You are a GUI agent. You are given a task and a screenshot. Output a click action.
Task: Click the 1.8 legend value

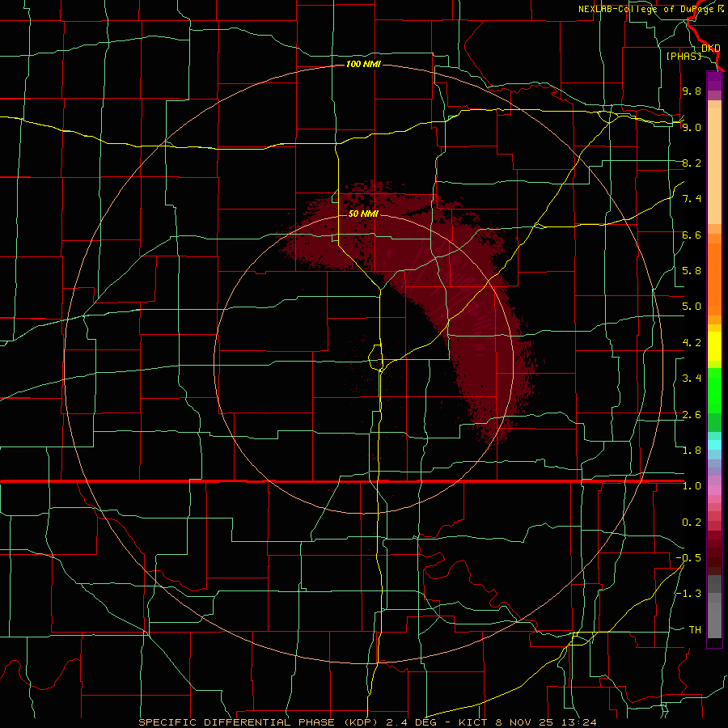(692, 451)
